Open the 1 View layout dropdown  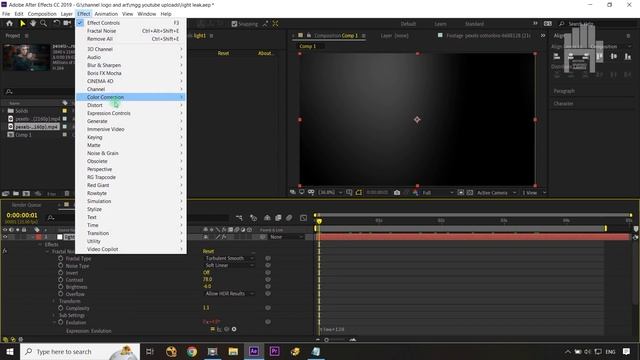tap(534, 193)
